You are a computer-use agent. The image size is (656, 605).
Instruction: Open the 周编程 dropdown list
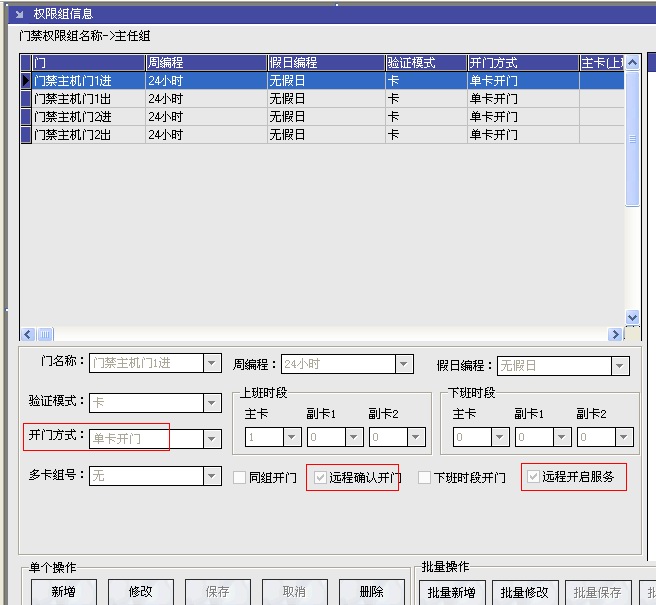point(404,364)
